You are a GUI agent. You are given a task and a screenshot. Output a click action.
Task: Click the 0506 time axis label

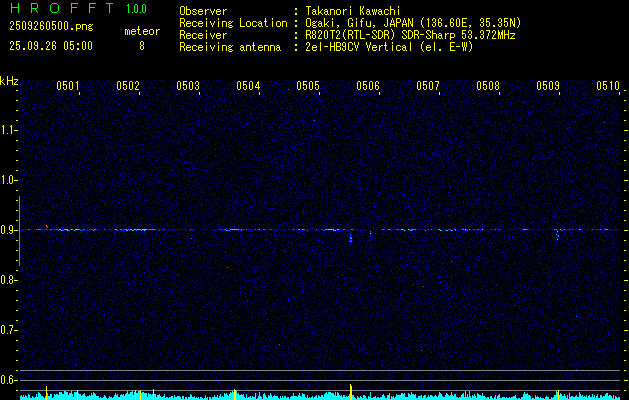tap(368, 86)
